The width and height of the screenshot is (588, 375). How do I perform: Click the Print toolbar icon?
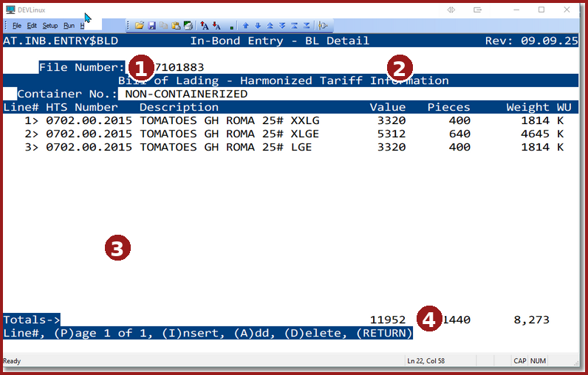tap(188, 25)
